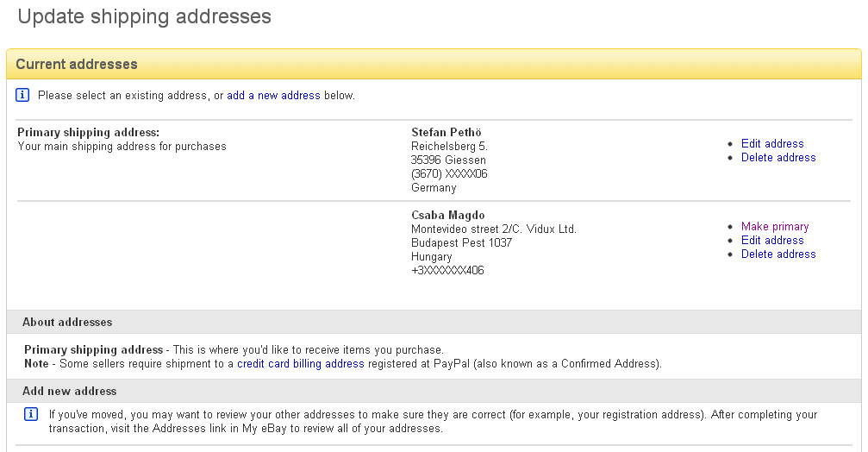Click the phone number ending in 406

pos(447,271)
